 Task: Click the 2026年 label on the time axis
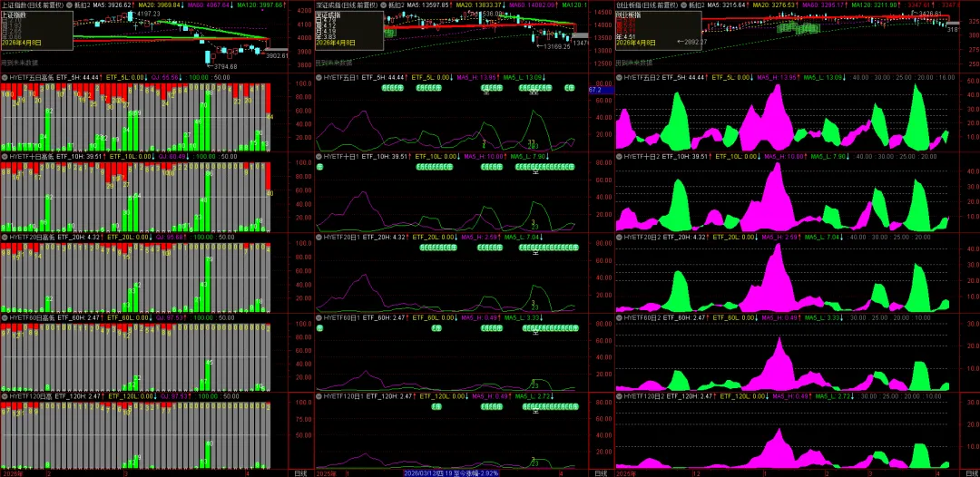pyautogui.click(x=11, y=473)
